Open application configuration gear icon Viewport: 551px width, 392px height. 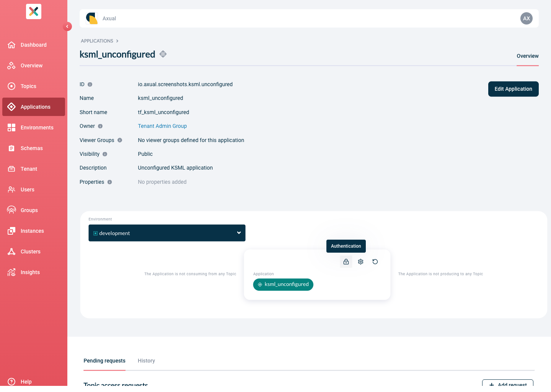click(x=360, y=262)
